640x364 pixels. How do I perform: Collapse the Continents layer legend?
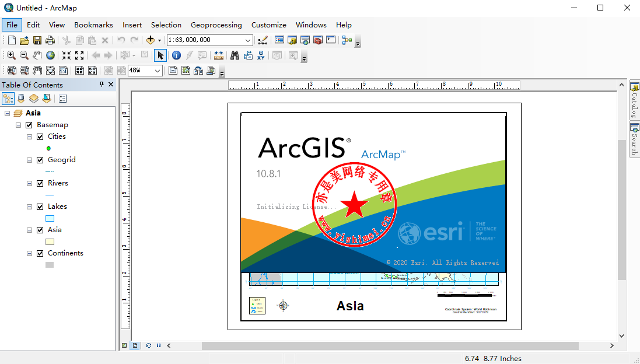[x=29, y=253]
